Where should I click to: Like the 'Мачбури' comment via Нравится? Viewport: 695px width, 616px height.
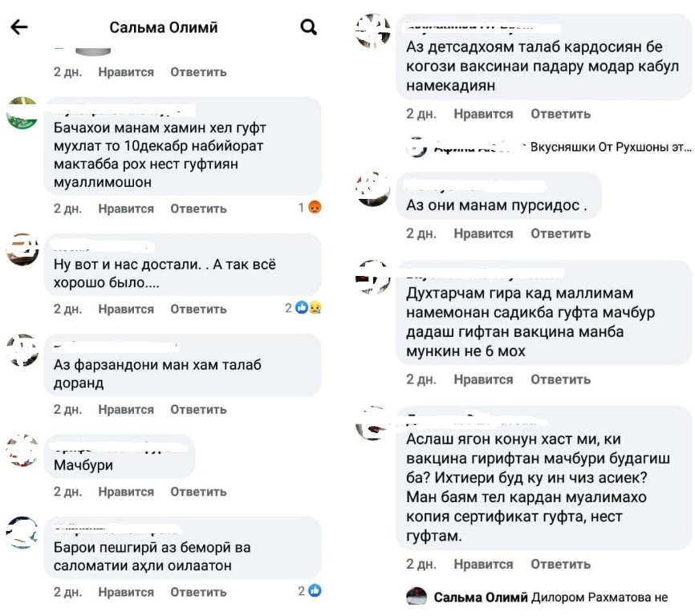(x=125, y=492)
